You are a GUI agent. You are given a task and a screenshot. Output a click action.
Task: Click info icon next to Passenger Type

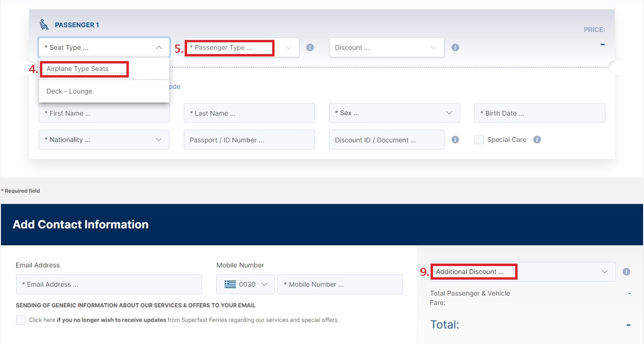[310, 47]
